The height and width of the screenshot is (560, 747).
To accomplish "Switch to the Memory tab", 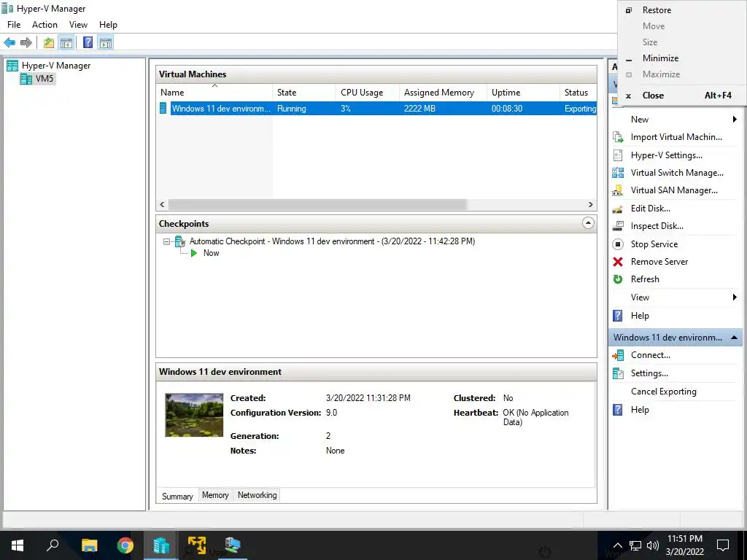I will pyautogui.click(x=215, y=495).
